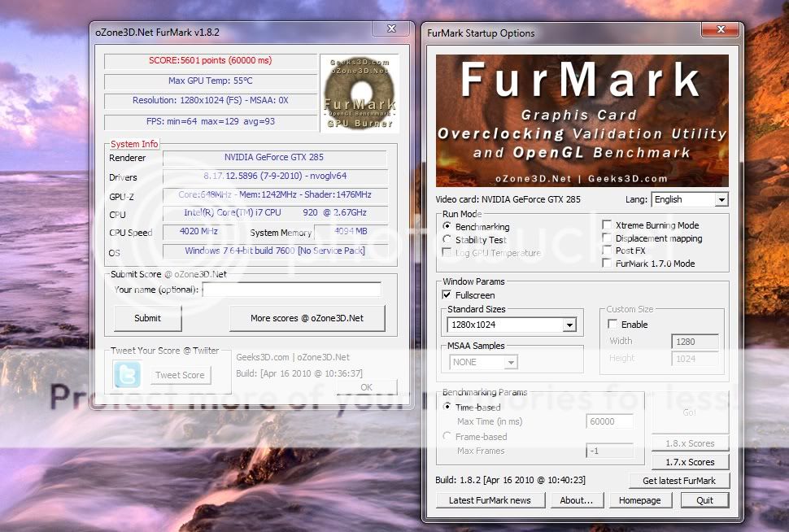Open 1.8.x Scores
Viewport: 789px width, 532px height.
pos(690,443)
